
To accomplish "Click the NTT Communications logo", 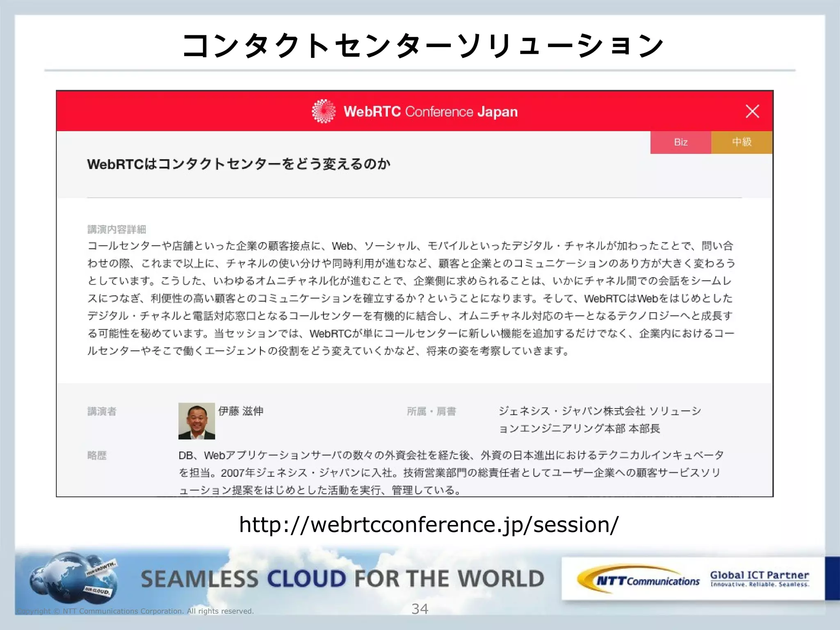I will click(x=638, y=580).
